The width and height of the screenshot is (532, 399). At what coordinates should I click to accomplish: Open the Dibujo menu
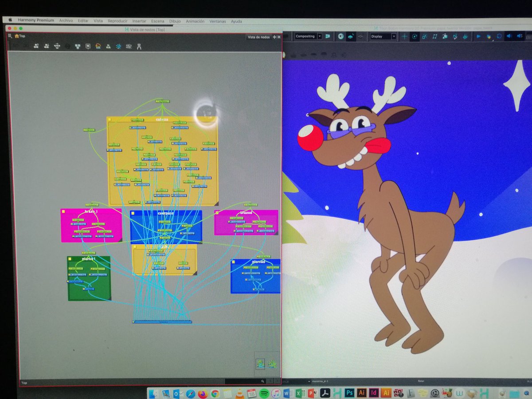click(x=175, y=21)
